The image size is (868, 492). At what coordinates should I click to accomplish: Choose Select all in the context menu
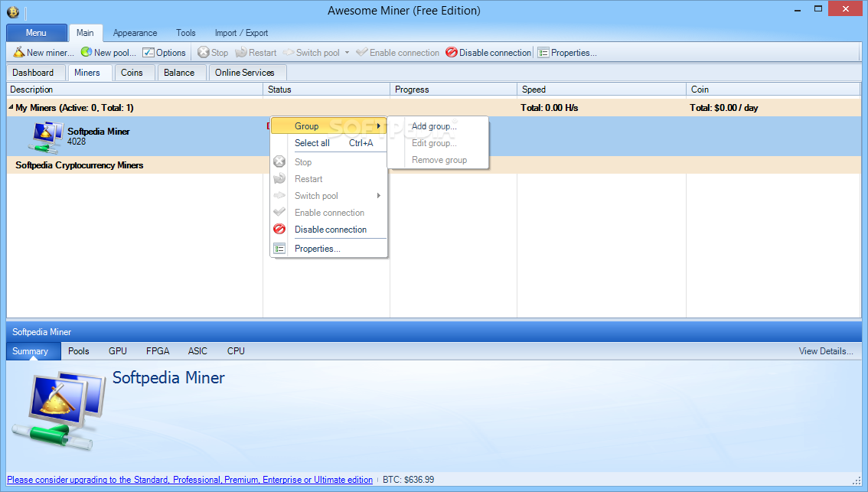pyautogui.click(x=329, y=143)
